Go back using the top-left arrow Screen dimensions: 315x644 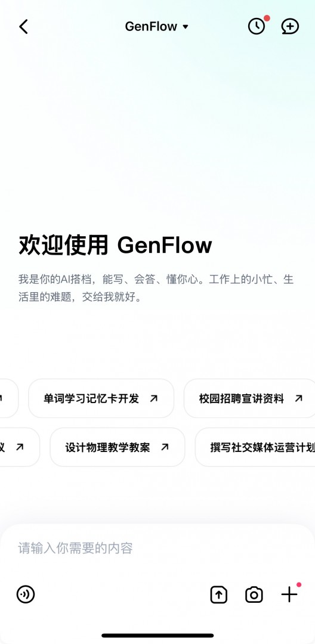(x=23, y=27)
